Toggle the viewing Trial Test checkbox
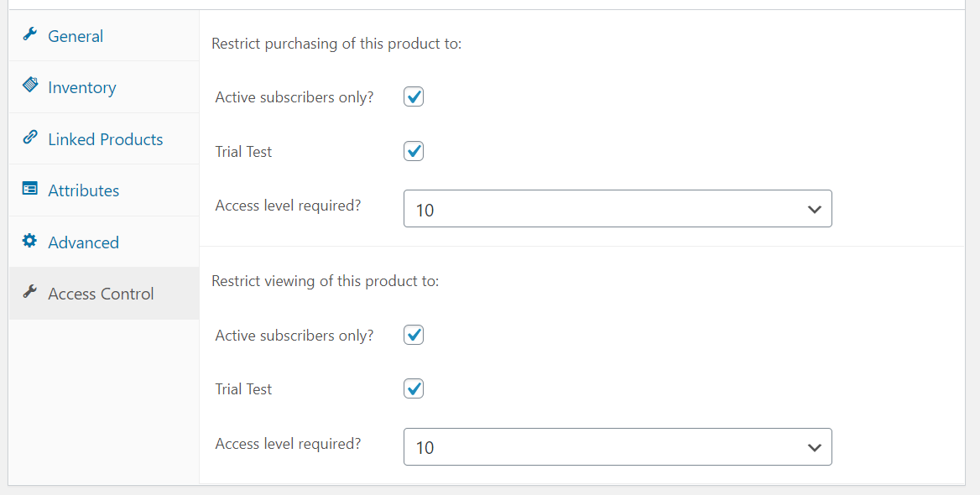 tap(414, 389)
